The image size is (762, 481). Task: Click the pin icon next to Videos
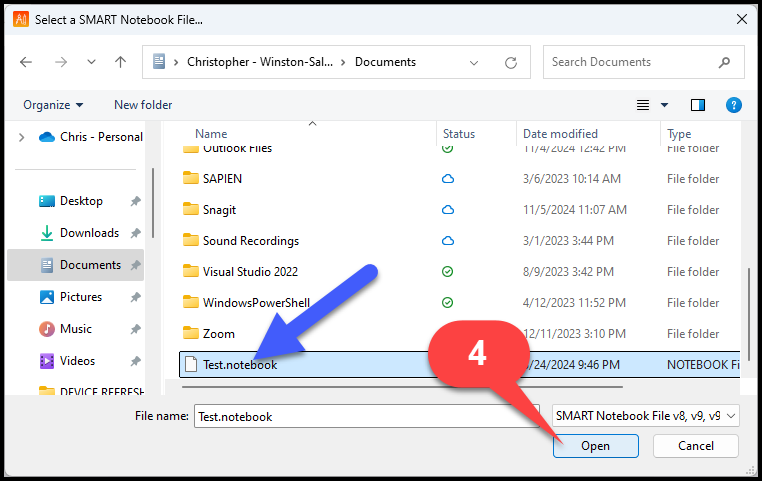tap(136, 361)
